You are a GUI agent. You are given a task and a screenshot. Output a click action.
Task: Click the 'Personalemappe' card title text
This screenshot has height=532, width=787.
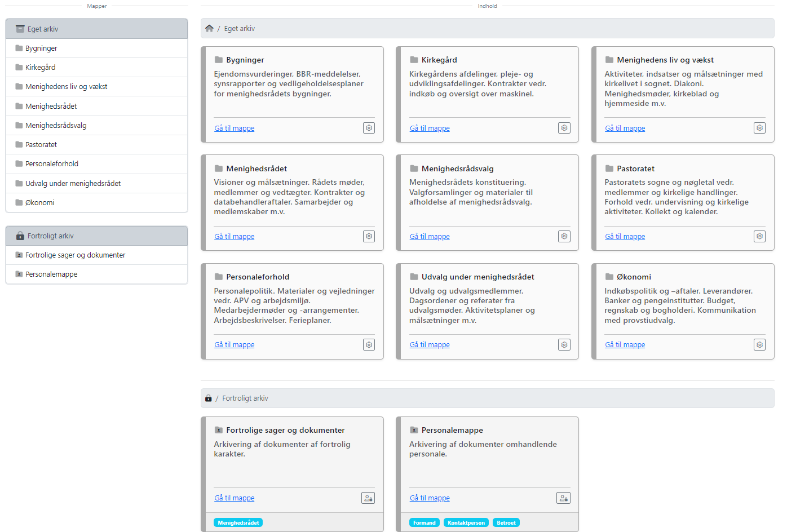(452, 430)
